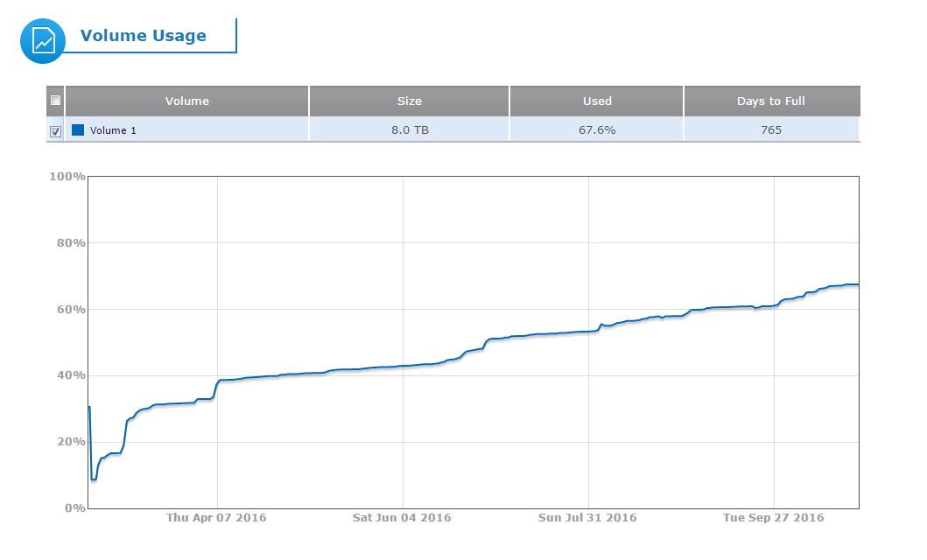Click the 60% label on the vertical axis

(70, 310)
